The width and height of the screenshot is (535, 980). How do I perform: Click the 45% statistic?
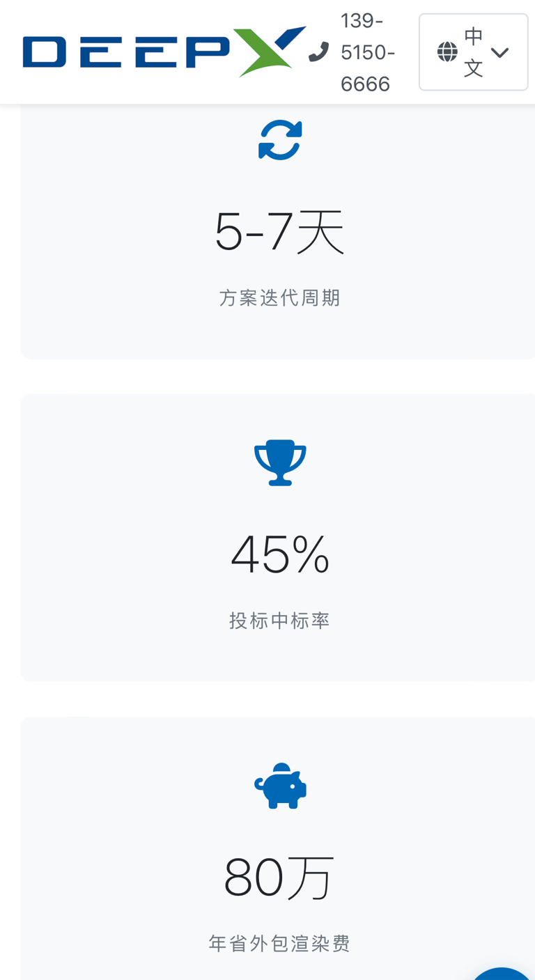(x=279, y=555)
